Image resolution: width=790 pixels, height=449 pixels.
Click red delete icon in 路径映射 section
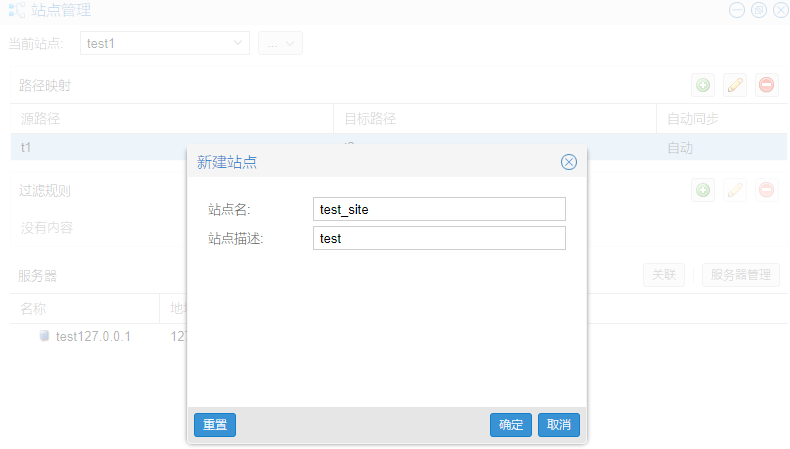tap(766, 85)
